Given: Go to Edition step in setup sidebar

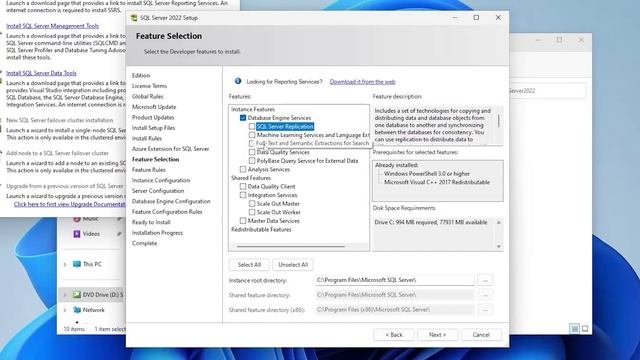Looking at the screenshot, I should pos(141,76).
